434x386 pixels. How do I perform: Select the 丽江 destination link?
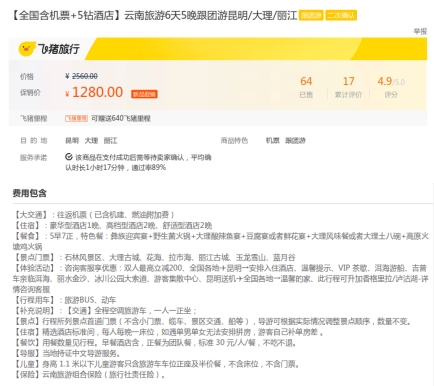point(110,140)
